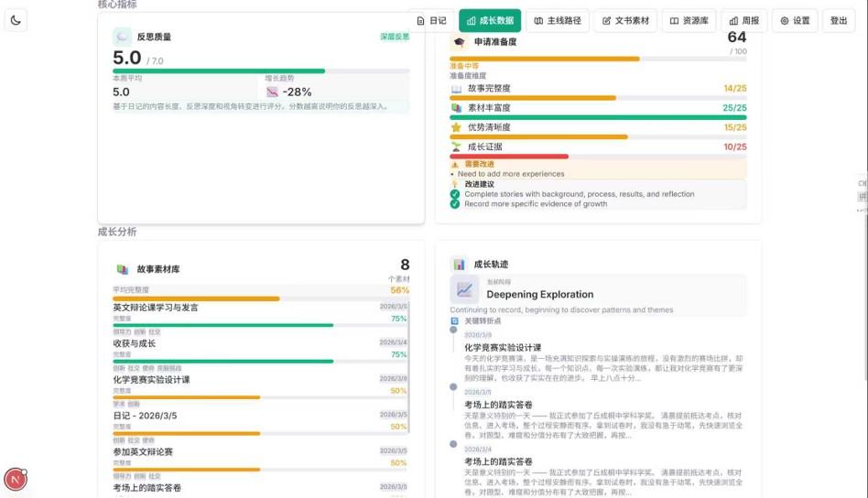Click the 改进建议 lightbulb icon

[x=455, y=184]
